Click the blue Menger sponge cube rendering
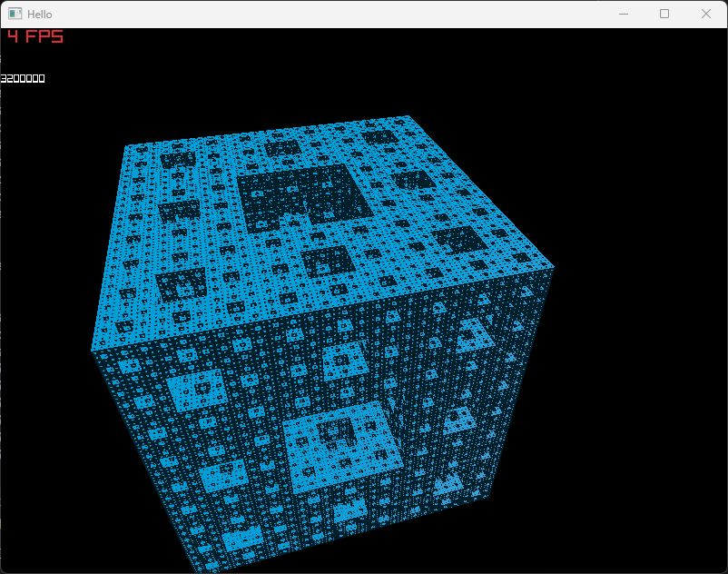Screen dimensions: 728x574 click(322, 343)
